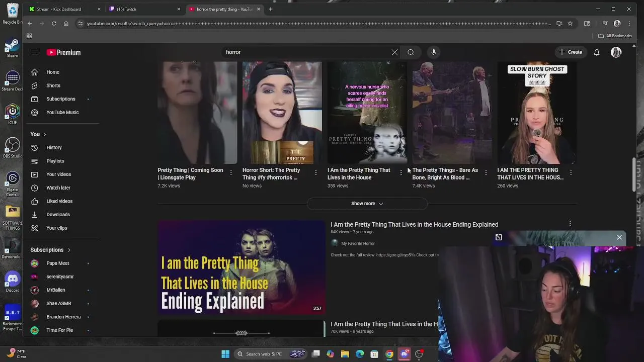Open All Bookmarks folder
The height and width of the screenshot is (362, 644).
coord(615,36)
